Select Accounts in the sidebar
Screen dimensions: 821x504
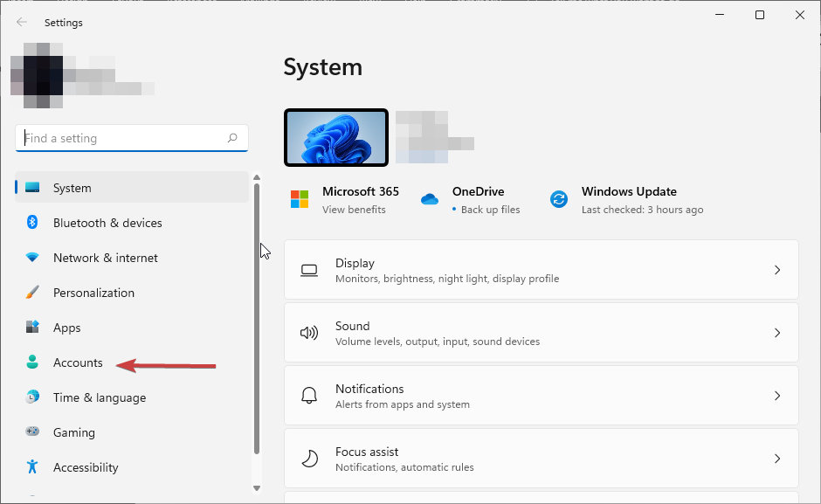point(78,362)
